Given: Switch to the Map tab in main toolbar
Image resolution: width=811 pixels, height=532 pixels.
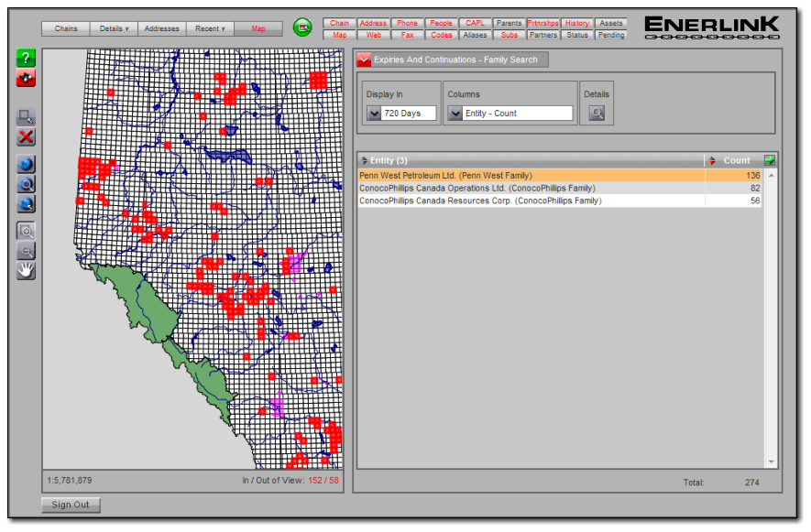Looking at the screenshot, I should coord(258,29).
